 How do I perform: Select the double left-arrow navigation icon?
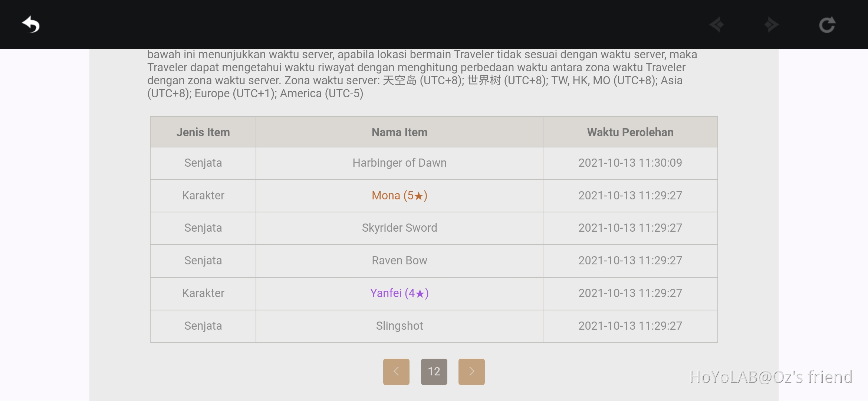coord(717,25)
